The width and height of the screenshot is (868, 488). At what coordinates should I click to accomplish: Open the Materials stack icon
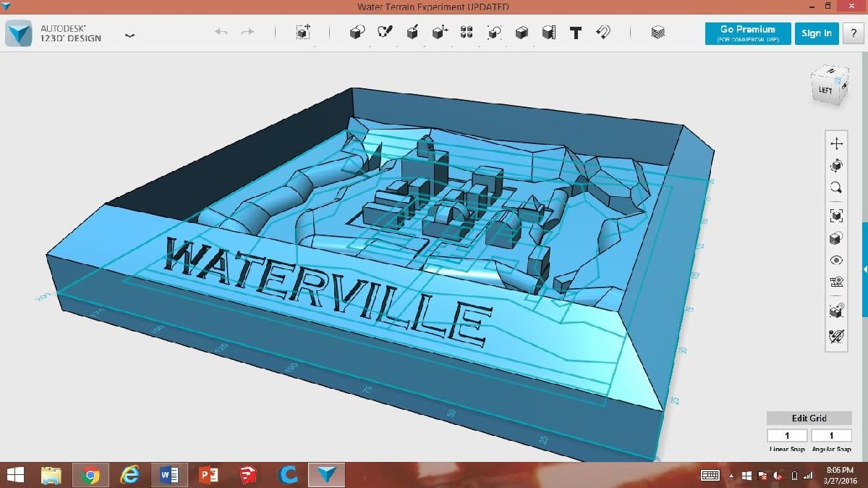coord(658,33)
